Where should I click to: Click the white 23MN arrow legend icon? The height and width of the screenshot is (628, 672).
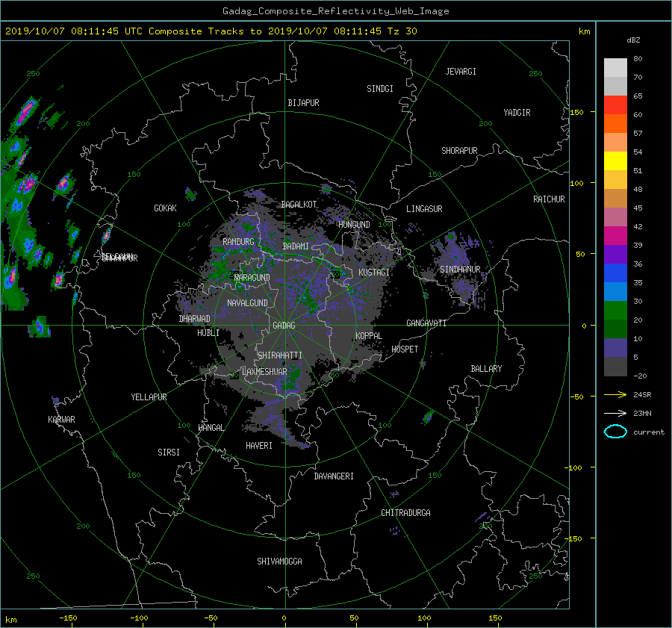tap(615, 413)
